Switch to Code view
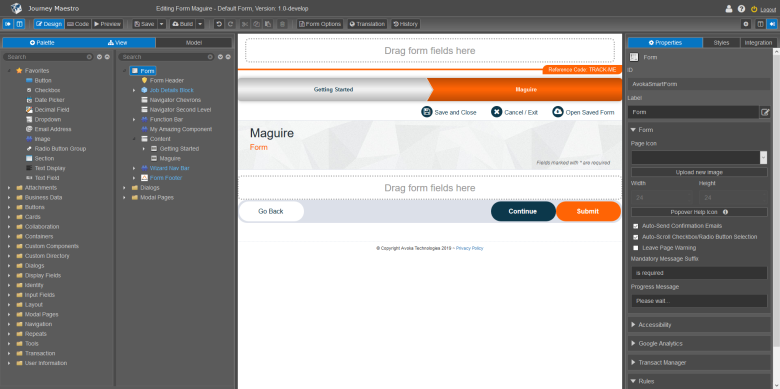The height and width of the screenshot is (389, 780). tap(78, 24)
